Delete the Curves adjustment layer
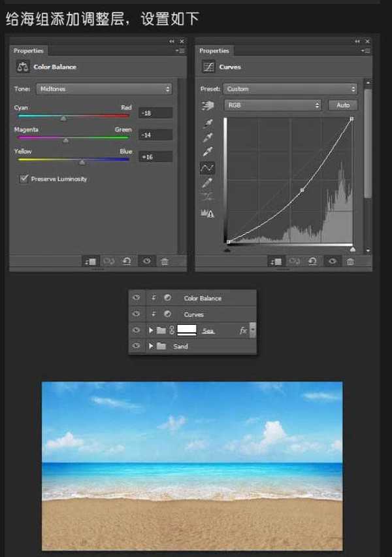Image resolution: width=392 pixels, height=557 pixels. 350,262
